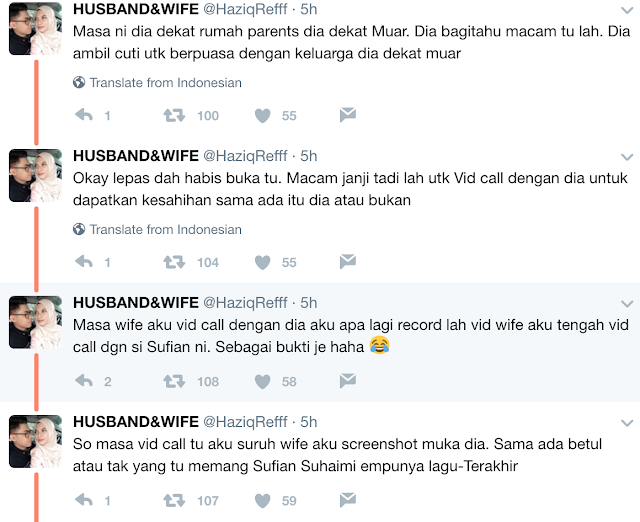Open chevron menu on last tweet
This screenshot has height=522, width=640.
[627, 423]
